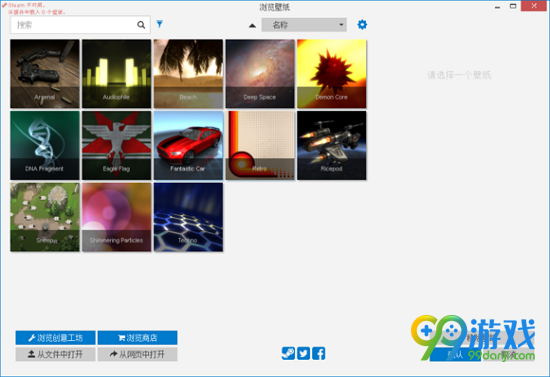The image size is (550, 377).
Task: Open the Facebook icon link
Action: pos(318,353)
